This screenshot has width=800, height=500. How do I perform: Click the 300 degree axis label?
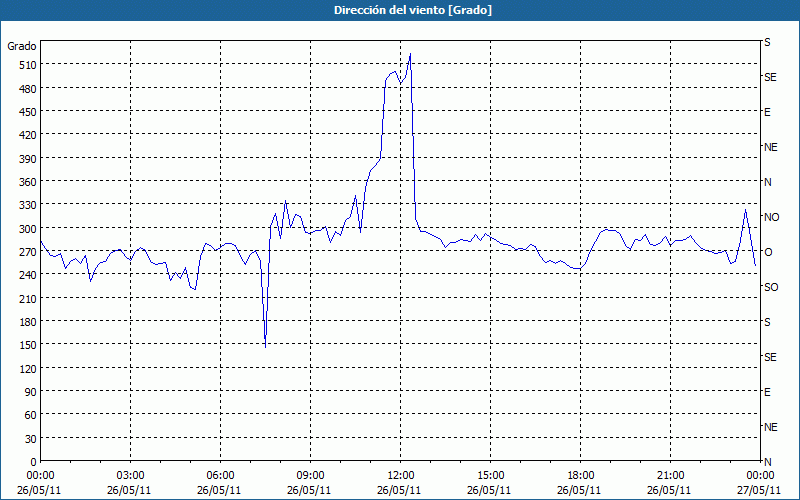point(28,229)
